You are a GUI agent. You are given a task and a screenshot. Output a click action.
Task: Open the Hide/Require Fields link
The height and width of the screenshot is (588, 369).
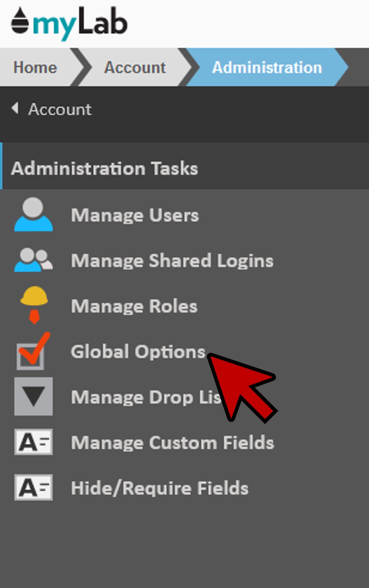pyautogui.click(x=160, y=488)
